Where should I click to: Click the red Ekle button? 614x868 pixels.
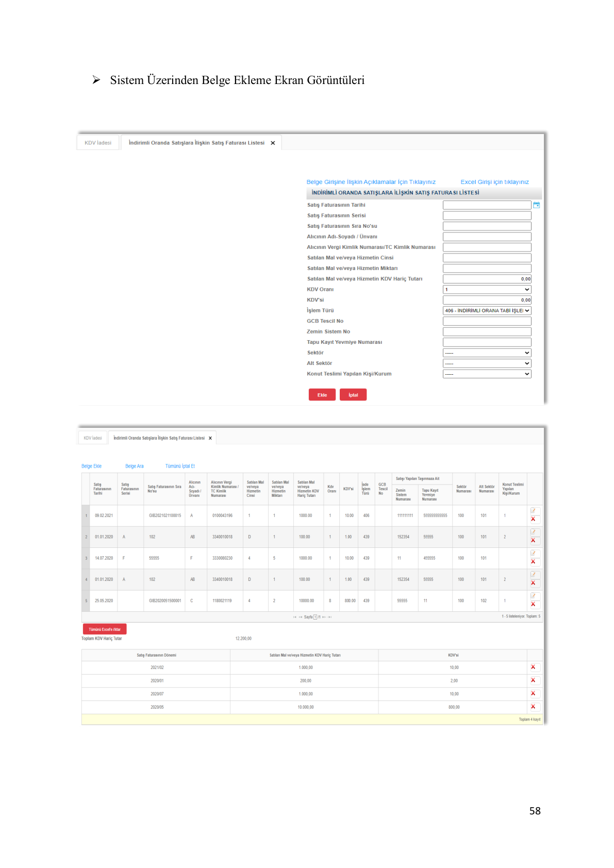pyautogui.click(x=322, y=395)
